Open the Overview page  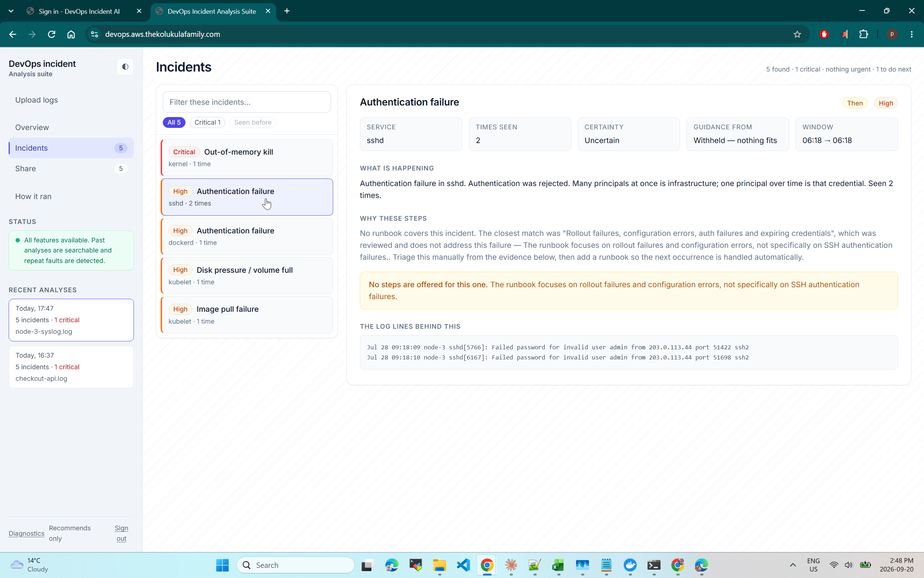tap(71, 127)
